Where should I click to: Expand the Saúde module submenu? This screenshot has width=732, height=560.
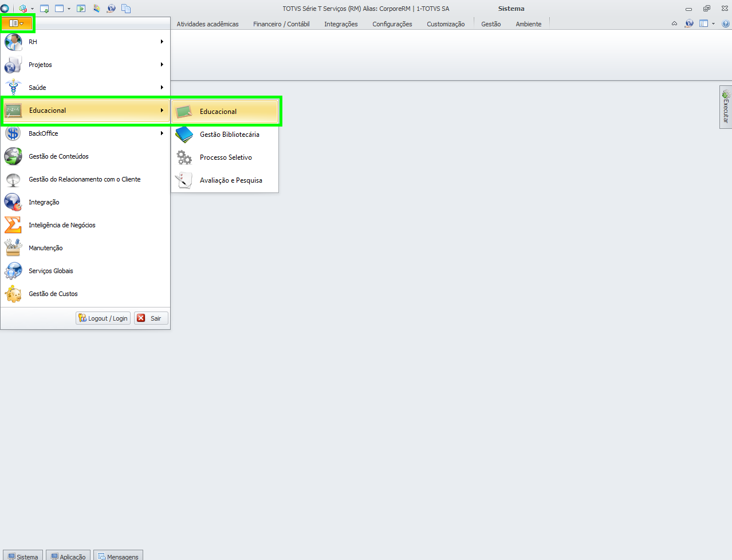point(85,88)
